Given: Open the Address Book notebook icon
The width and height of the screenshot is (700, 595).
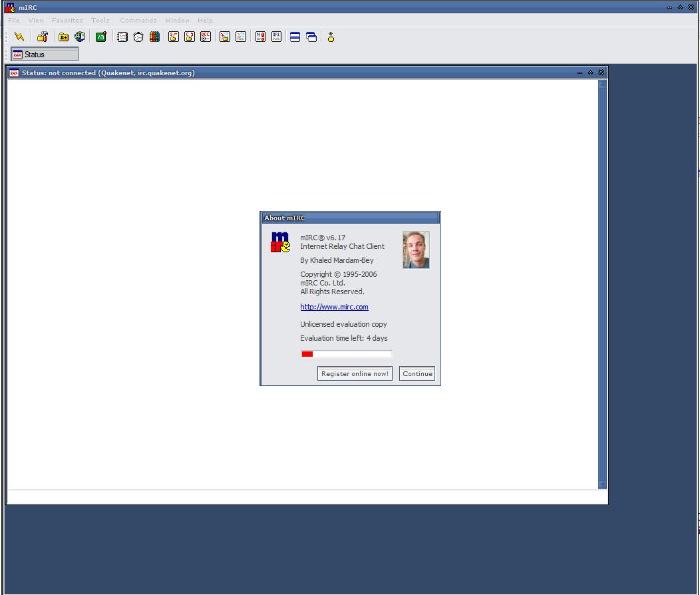Looking at the screenshot, I should click(x=122, y=37).
